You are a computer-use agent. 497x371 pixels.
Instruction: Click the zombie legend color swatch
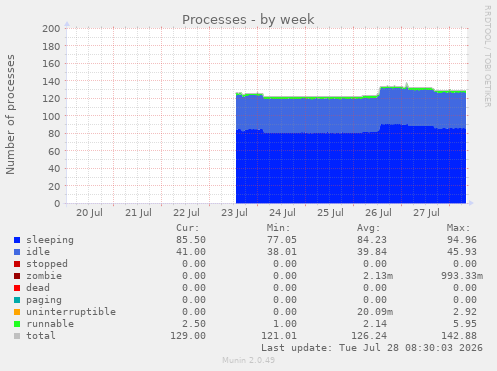[x=17, y=276]
